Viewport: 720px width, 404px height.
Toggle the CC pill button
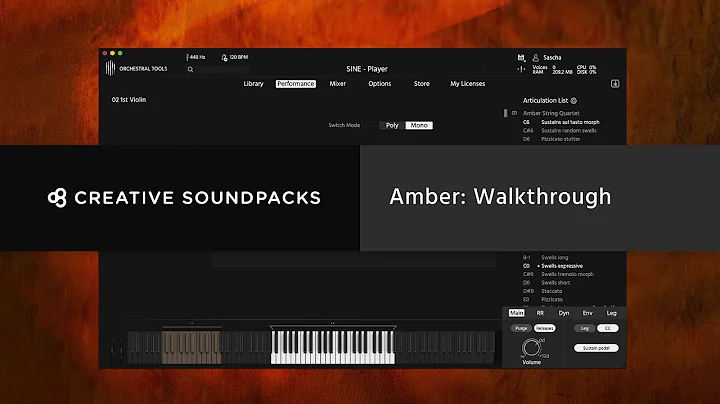click(x=608, y=328)
